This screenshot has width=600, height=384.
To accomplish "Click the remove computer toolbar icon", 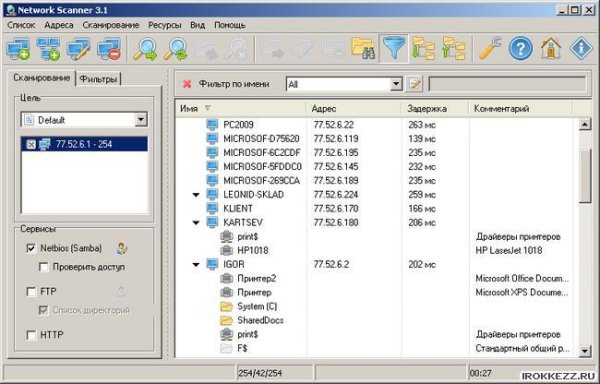I will [109, 49].
